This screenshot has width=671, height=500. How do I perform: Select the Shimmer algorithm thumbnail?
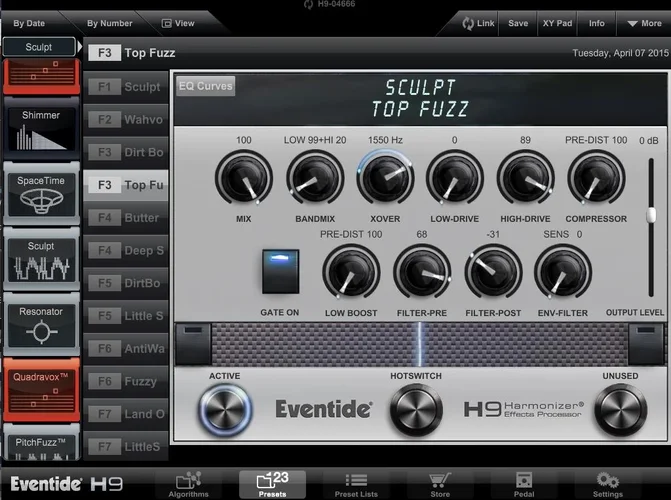click(x=41, y=128)
